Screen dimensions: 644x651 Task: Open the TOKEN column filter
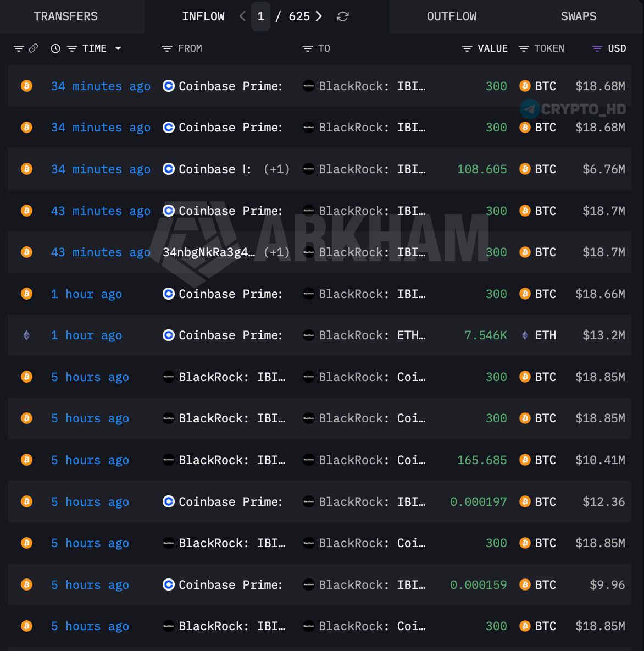[x=524, y=48]
